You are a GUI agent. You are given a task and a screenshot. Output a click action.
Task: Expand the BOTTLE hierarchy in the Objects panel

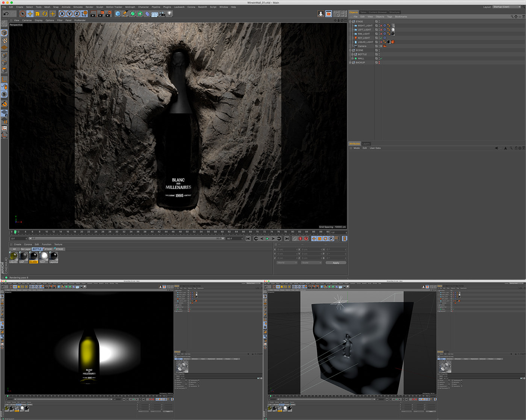tap(353, 54)
